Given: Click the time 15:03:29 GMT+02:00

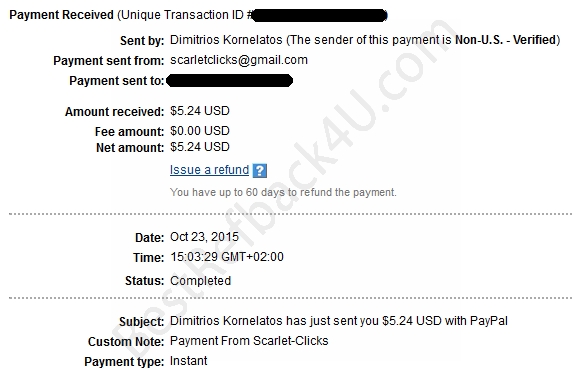Looking at the screenshot, I should click(227, 257).
